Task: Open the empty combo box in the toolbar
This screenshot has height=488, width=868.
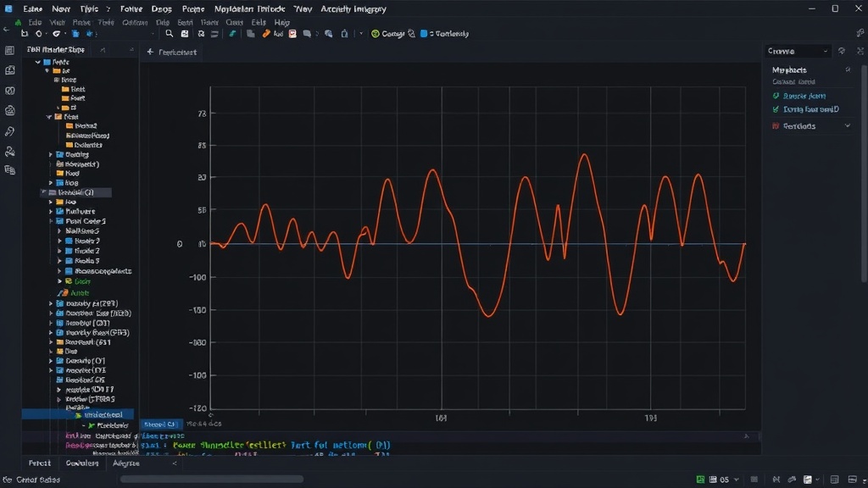Action: click(129, 34)
